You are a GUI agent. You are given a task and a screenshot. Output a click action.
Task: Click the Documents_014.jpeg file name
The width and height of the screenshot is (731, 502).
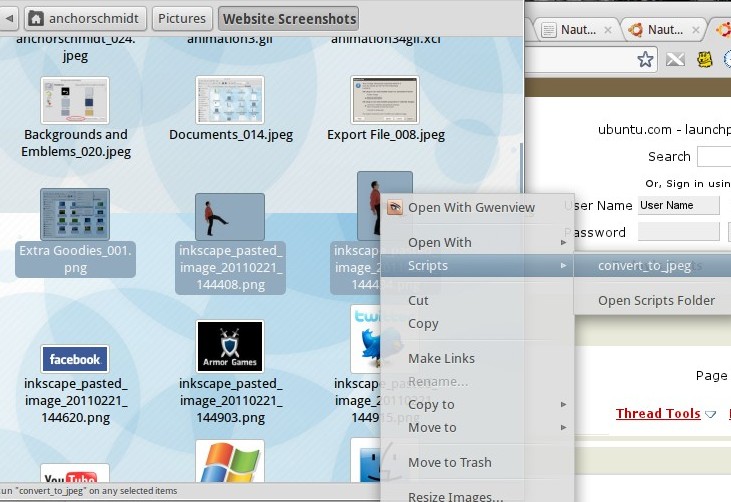click(231, 135)
